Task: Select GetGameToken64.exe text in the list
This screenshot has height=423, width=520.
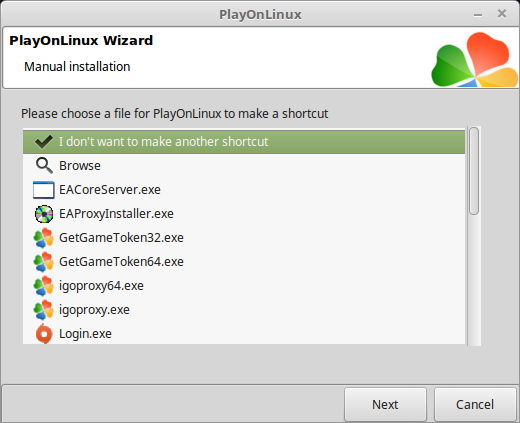Action: click(x=121, y=262)
